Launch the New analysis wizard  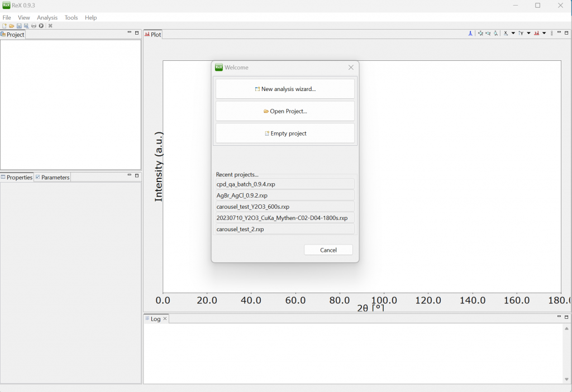tap(285, 89)
